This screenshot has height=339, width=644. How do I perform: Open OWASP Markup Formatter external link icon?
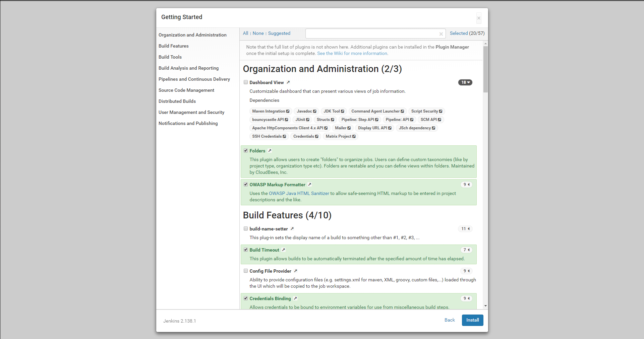point(310,185)
